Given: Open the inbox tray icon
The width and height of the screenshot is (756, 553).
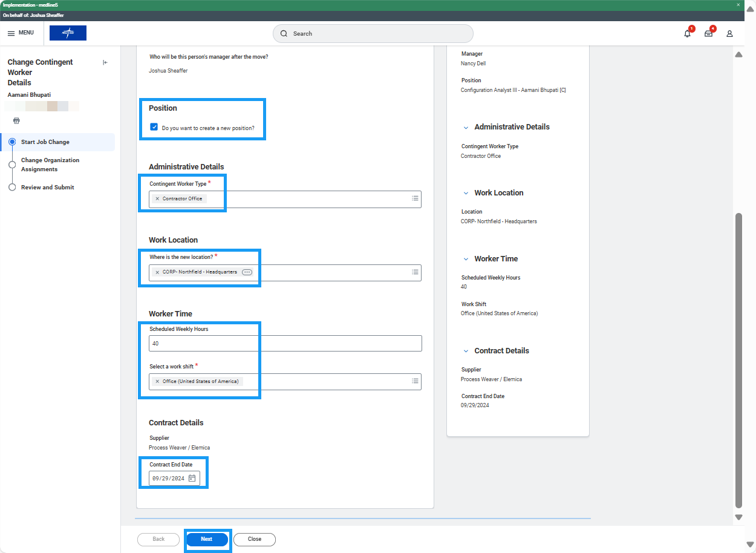Looking at the screenshot, I should click(708, 34).
